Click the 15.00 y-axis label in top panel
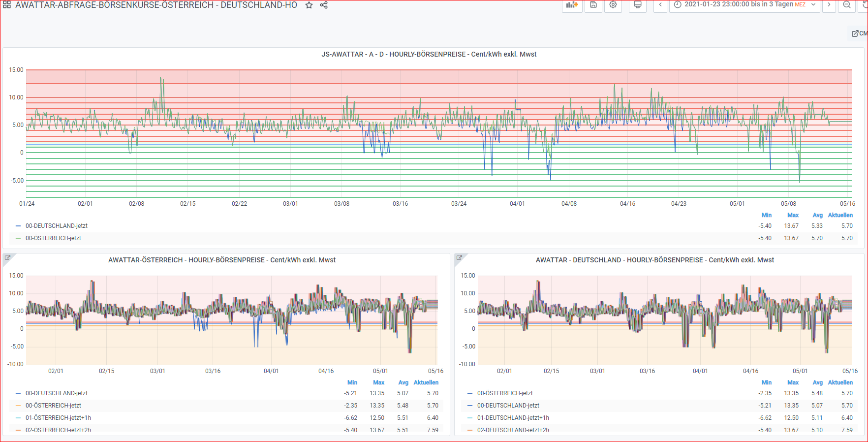This screenshot has width=868, height=442. 16,70
